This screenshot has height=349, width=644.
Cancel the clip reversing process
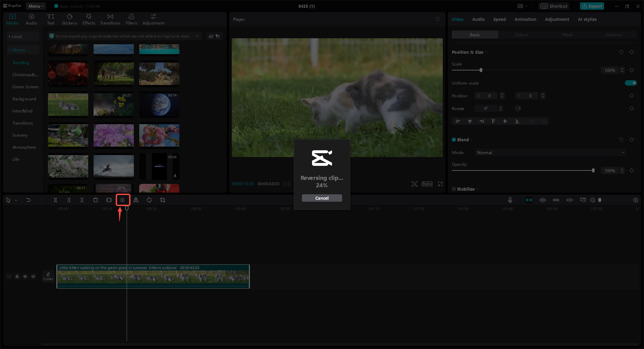pyautogui.click(x=322, y=198)
